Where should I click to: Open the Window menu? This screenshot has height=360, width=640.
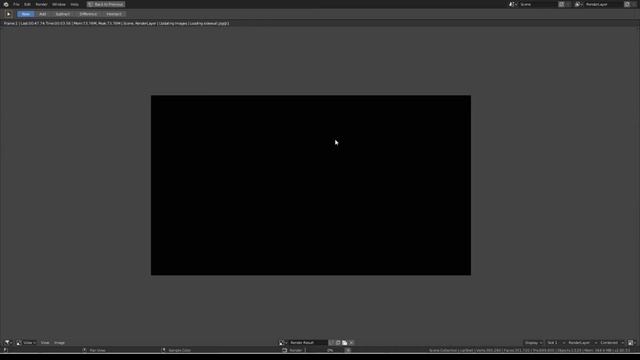tap(59, 4)
